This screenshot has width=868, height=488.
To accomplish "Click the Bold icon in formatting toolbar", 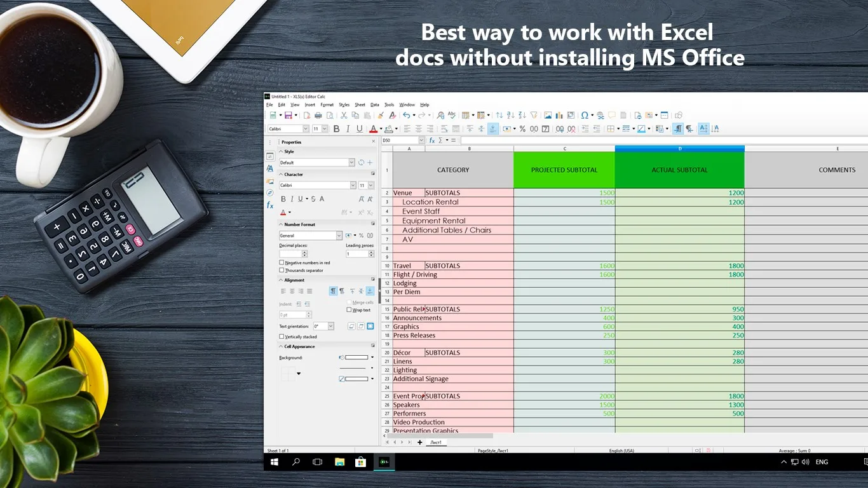I will click(x=336, y=129).
